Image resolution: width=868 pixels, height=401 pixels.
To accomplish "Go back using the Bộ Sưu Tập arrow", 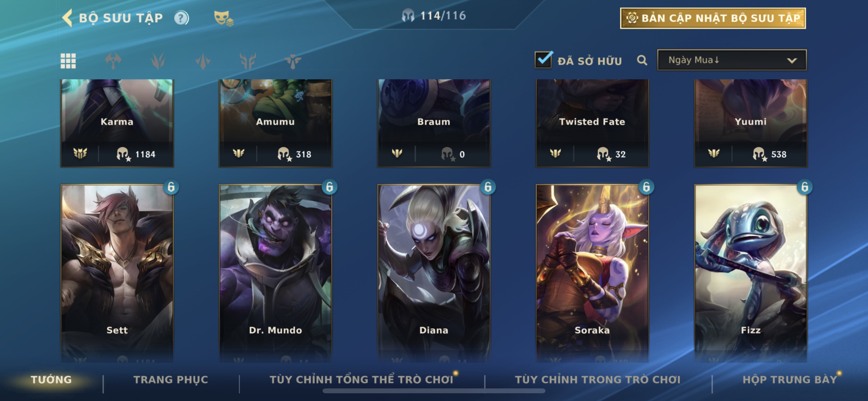I will 67,17.
